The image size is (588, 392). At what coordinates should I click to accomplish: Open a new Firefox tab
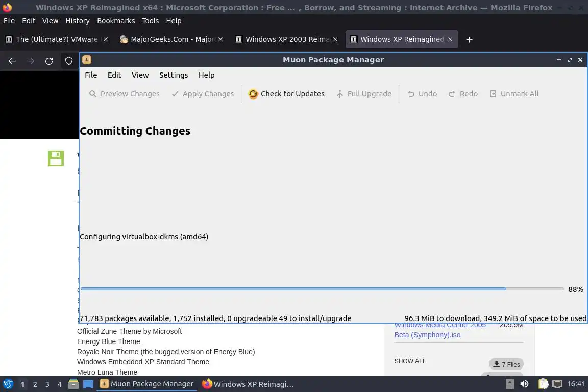point(469,39)
